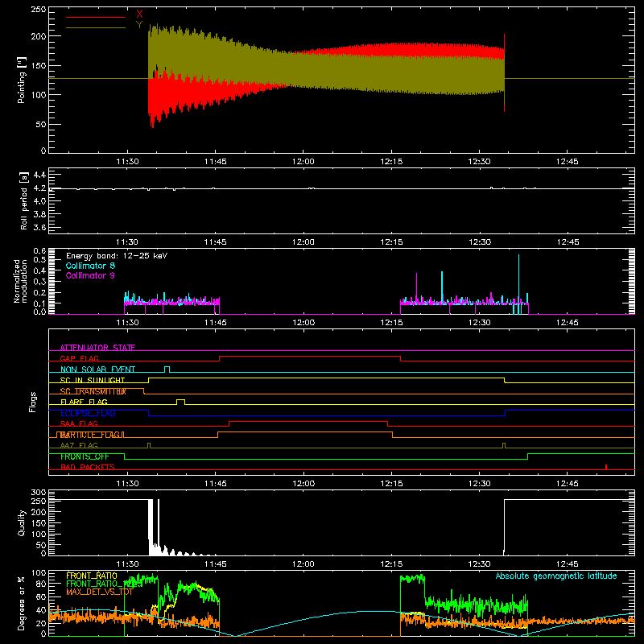Click the 11:45 label under the modulation plot
The height and width of the screenshot is (644, 644).
pyautogui.click(x=215, y=323)
